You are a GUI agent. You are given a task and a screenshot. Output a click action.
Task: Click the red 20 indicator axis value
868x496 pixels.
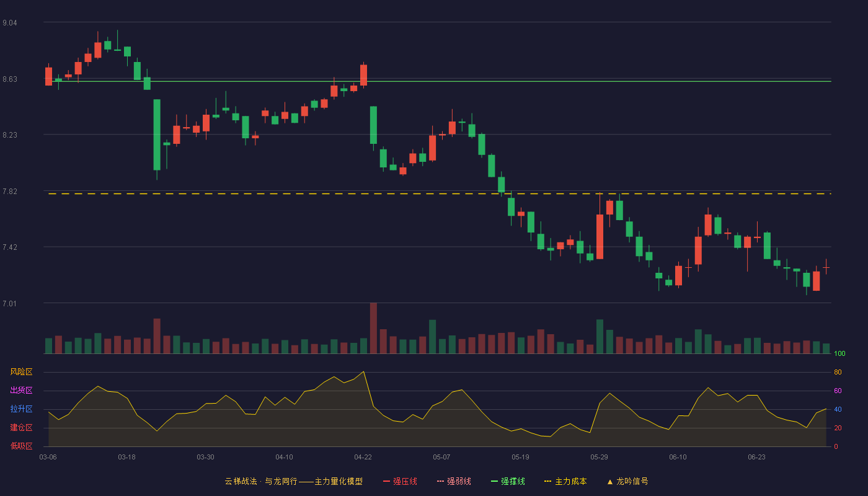coord(838,428)
